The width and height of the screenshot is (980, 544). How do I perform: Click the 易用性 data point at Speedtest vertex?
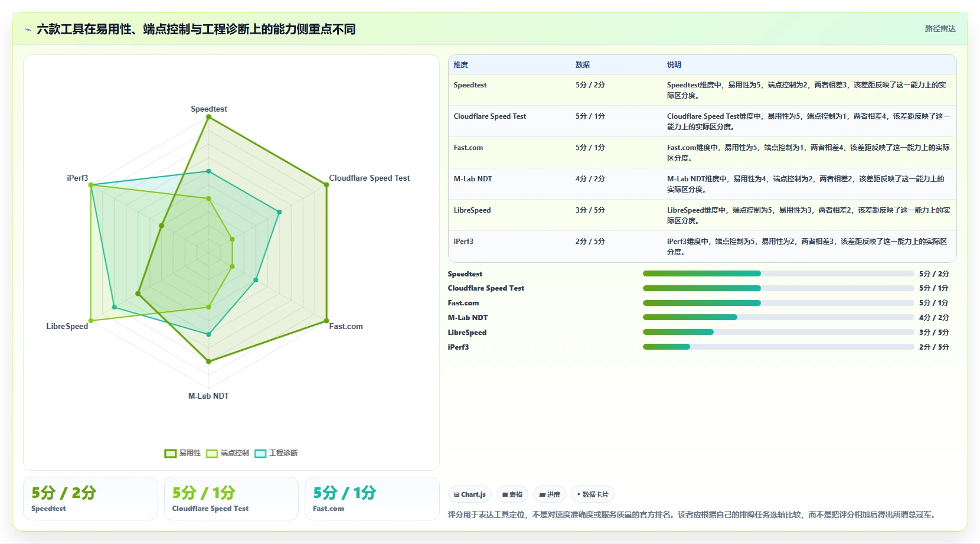(208, 117)
